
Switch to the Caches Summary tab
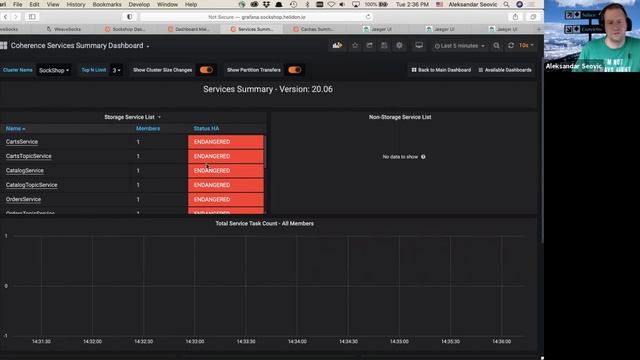click(x=313, y=29)
